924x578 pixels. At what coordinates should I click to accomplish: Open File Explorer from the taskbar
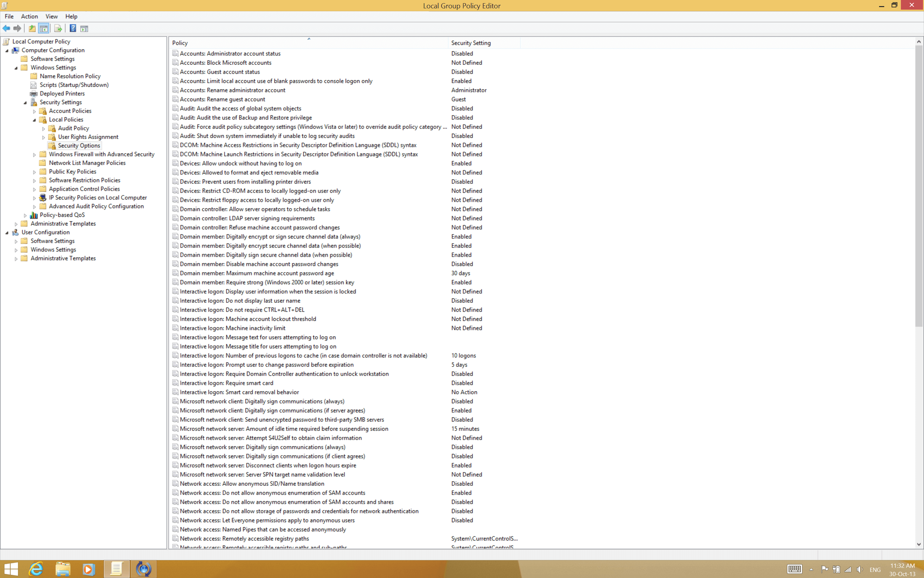tap(63, 569)
